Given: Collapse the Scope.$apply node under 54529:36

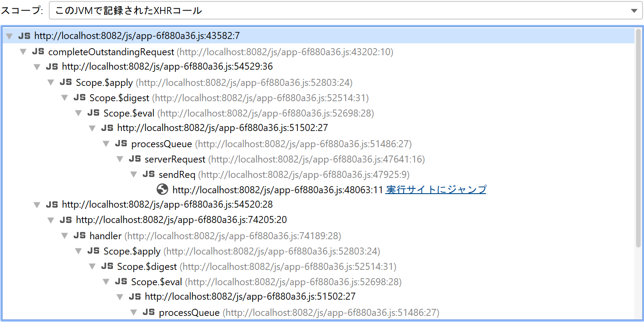Looking at the screenshot, I should tap(51, 83).
